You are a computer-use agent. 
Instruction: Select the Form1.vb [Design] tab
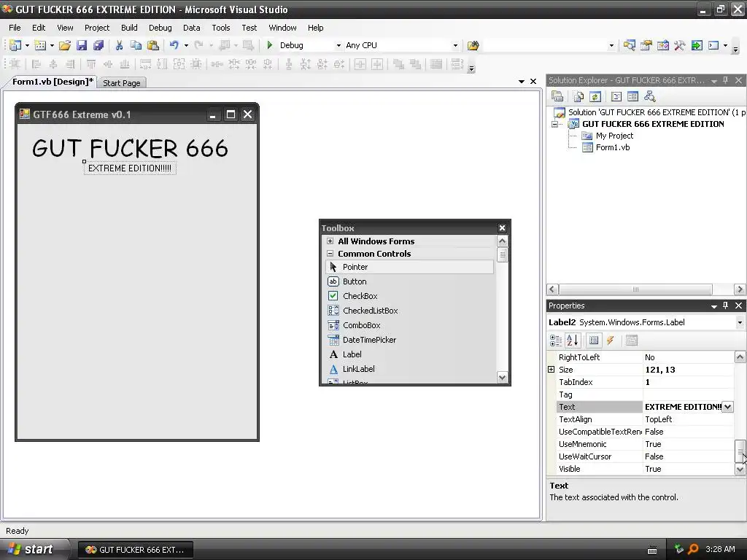pos(52,82)
